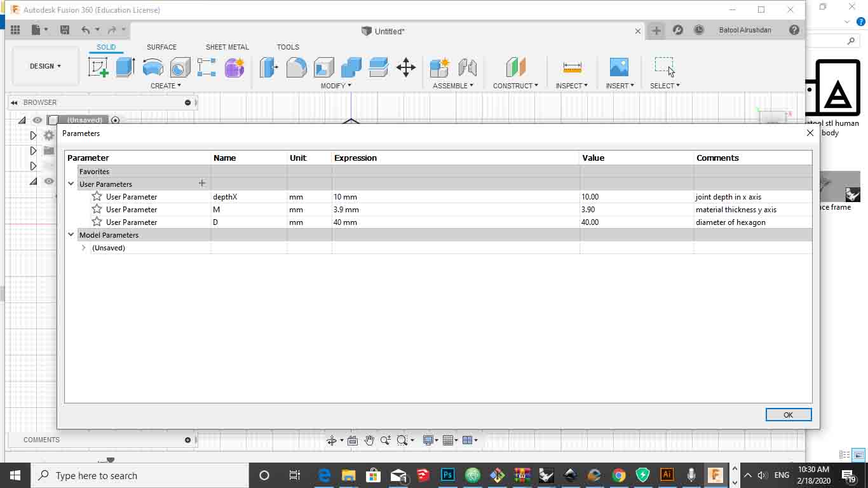This screenshot has width=868, height=488.
Task: Expand the (Unsaved) model parameters row
Action: [83, 248]
